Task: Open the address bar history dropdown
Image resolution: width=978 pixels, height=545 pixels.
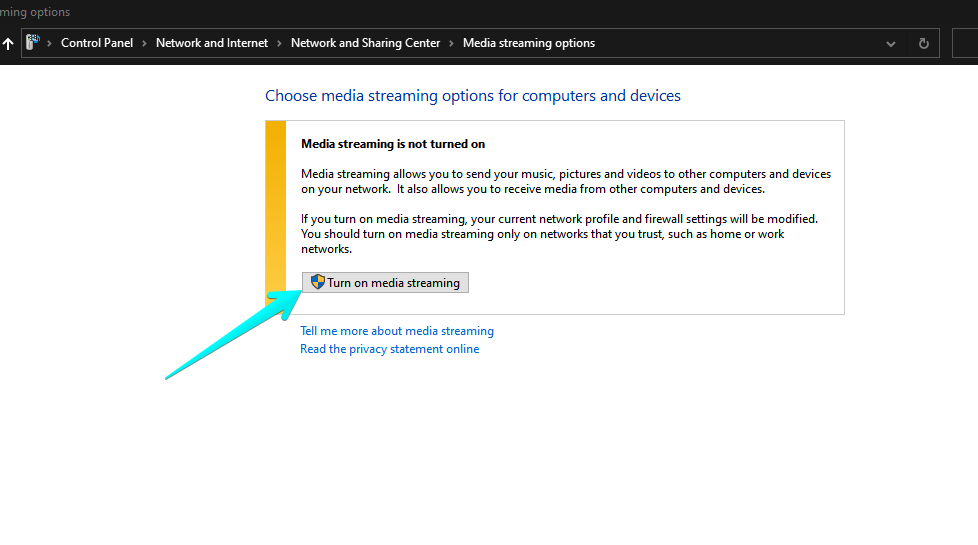Action: [x=891, y=44]
